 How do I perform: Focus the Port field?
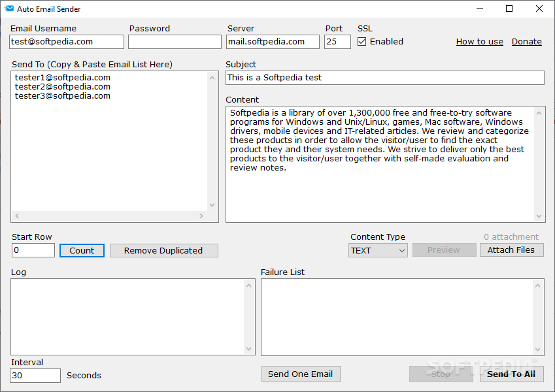[337, 42]
